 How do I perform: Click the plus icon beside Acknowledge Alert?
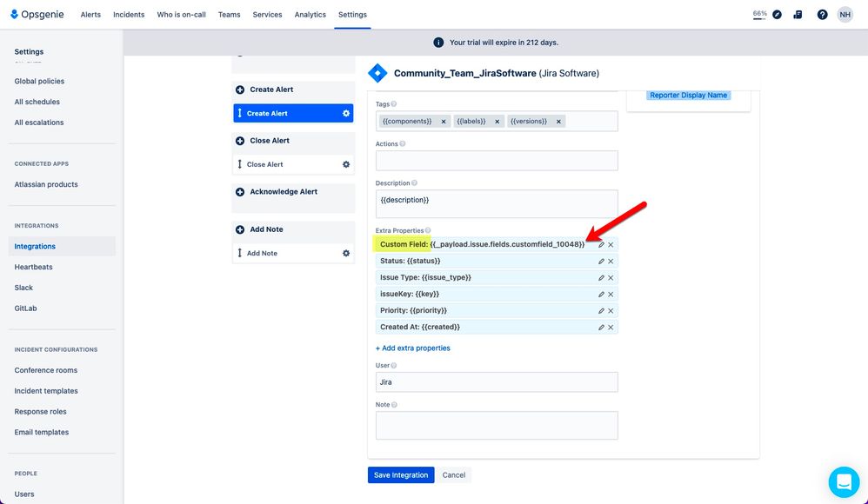click(x=240, y=192)
